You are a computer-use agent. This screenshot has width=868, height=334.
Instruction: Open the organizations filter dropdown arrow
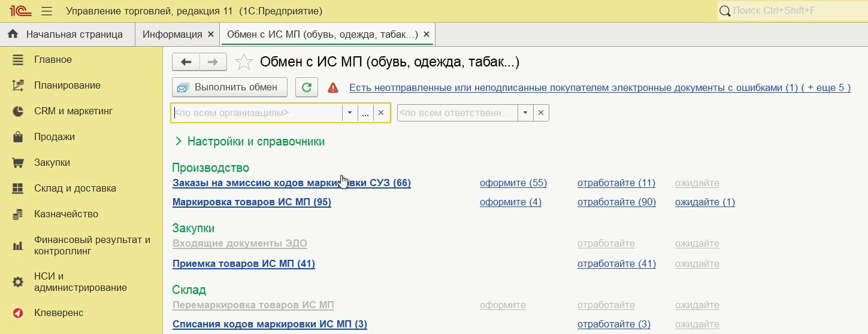(350, 113)
